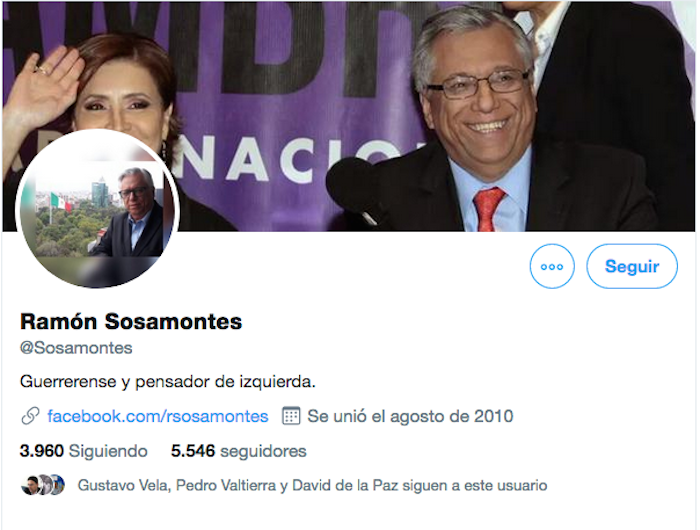Click the third mutual follower avatar
Viewport: 700px width, 530px height.
tap(57, 485)
